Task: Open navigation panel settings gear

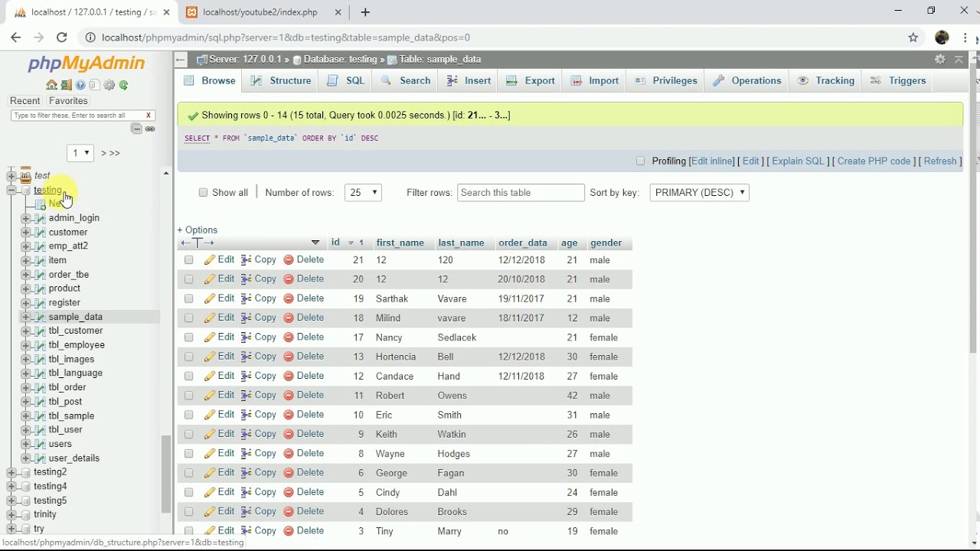Action: click(109, 85)
